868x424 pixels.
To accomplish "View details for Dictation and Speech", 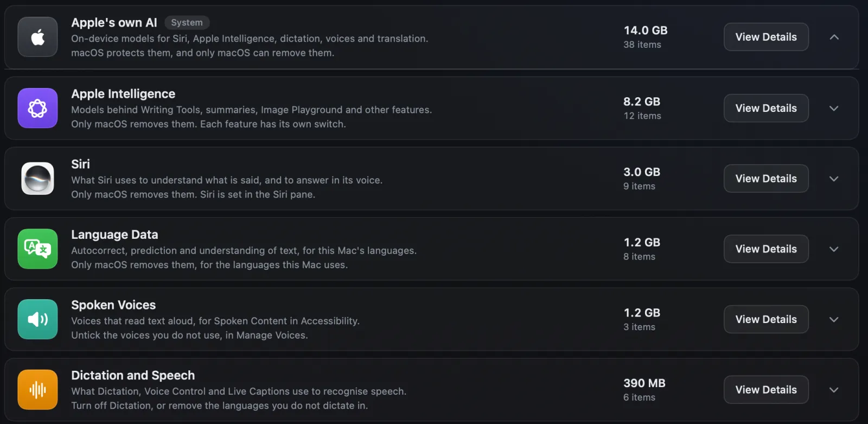I will [766, 390].
